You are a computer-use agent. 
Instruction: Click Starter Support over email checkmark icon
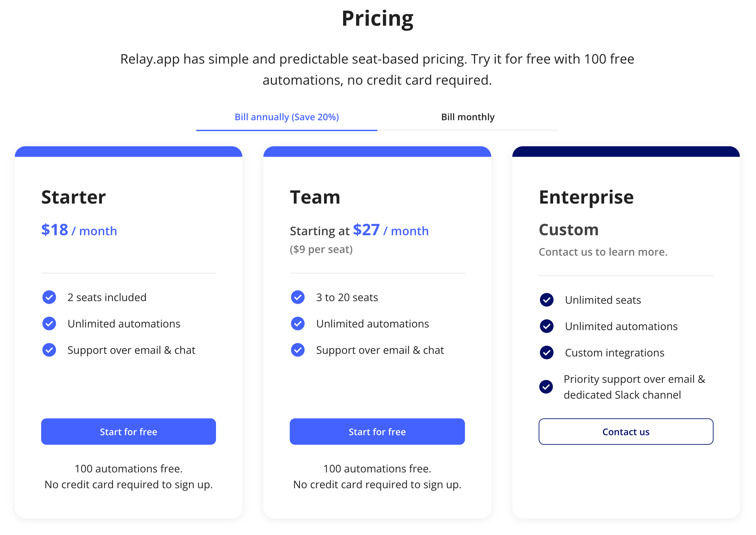pyautogui.click(x=49, y=350)
